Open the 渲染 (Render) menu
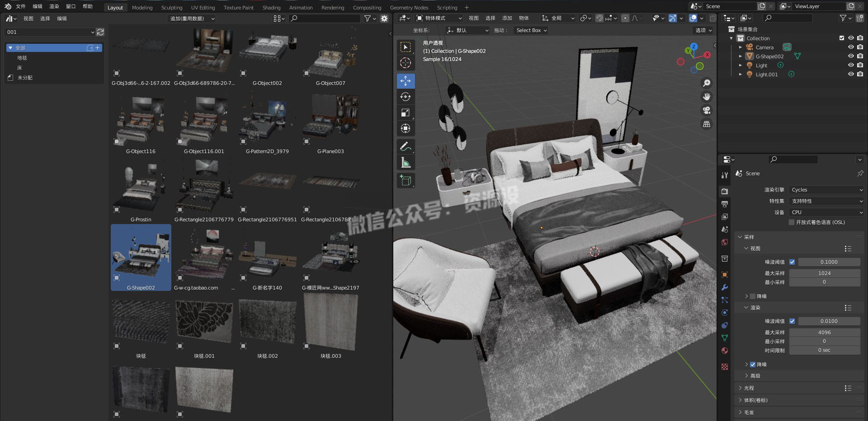868x421 pixels. (x=54, y=6)
